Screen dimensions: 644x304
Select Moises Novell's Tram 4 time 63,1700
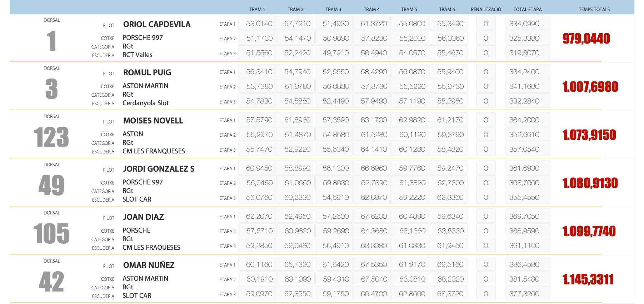point(374,120)
